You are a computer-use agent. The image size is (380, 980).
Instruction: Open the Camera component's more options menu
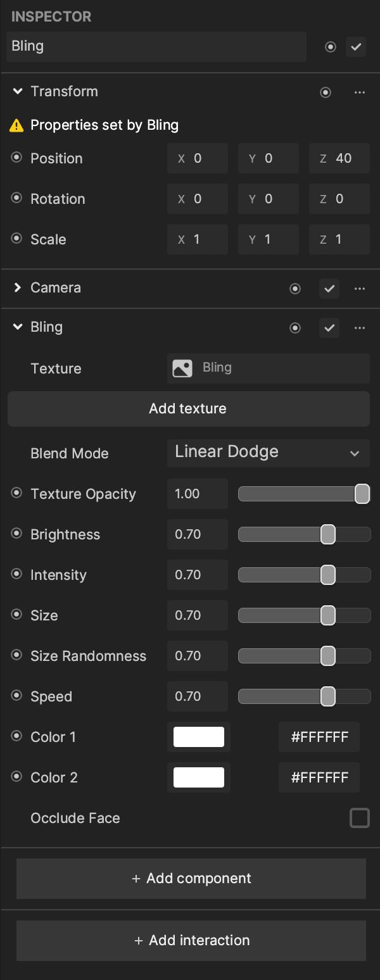coord(360,289)
